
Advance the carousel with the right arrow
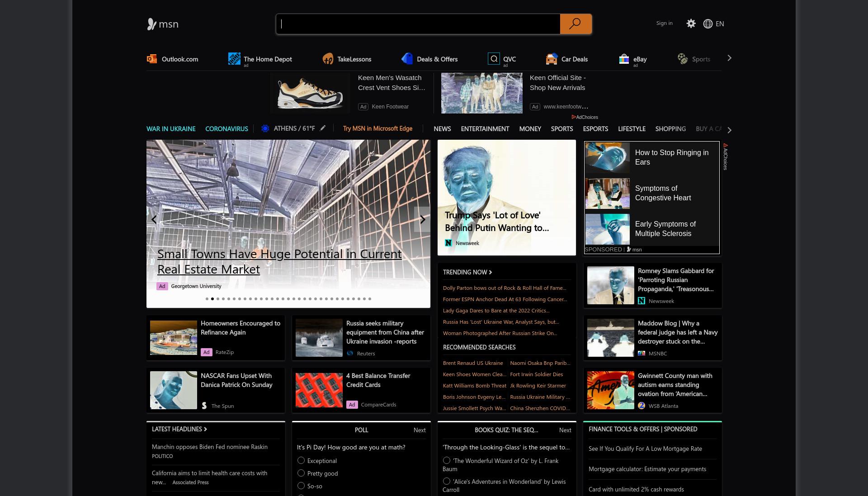[422, 219]
